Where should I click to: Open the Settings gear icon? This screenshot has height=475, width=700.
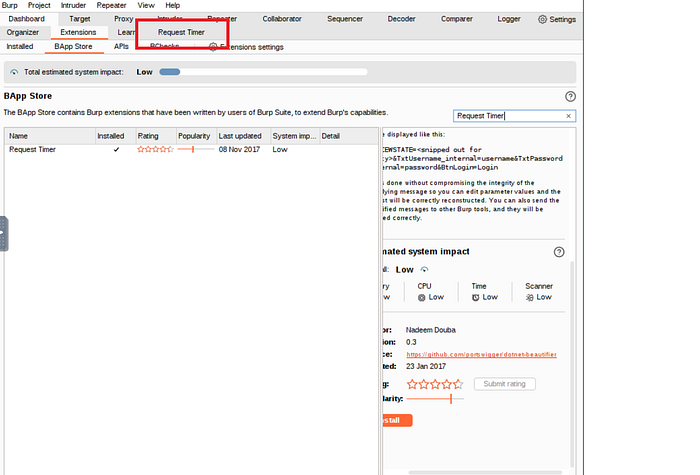pyautogui.click(x=542, y=19)
